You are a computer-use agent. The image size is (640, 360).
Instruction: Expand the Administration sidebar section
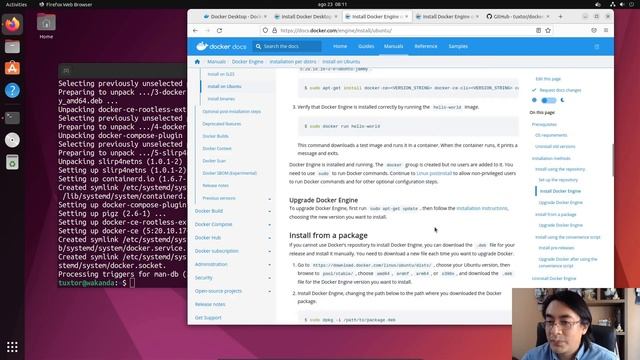(x=269, y=265)
